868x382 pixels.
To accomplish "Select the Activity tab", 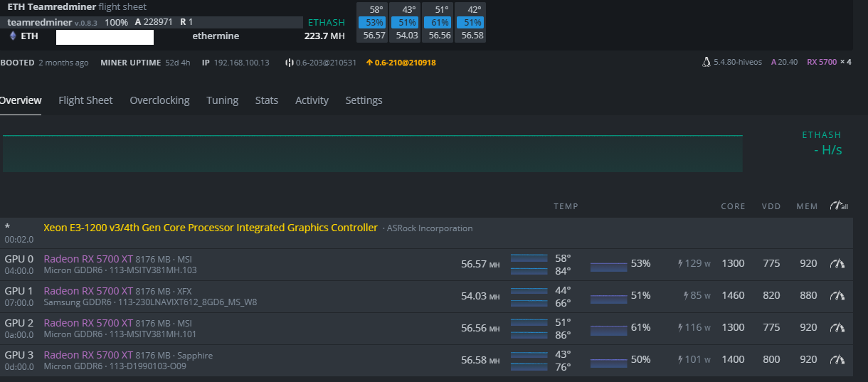I will [312, 100].
